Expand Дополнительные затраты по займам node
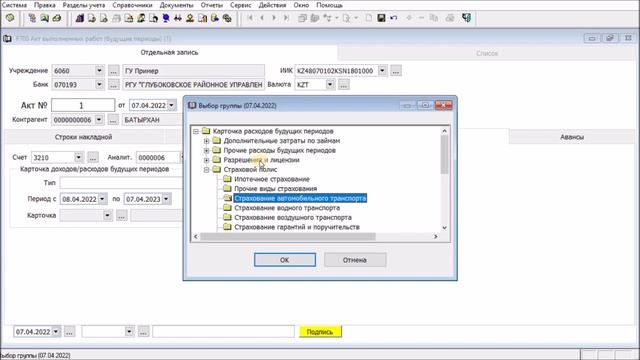The image size is (640, 360). (207, 141)
